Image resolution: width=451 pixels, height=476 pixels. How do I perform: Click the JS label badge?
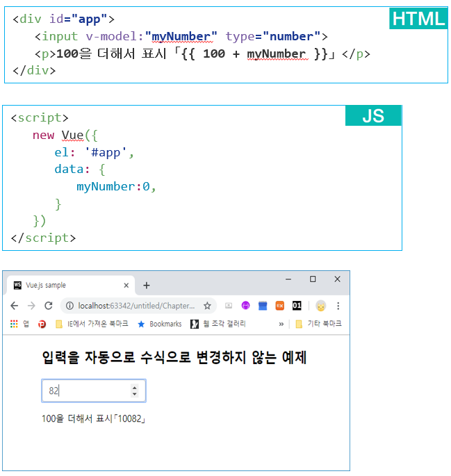373,115
